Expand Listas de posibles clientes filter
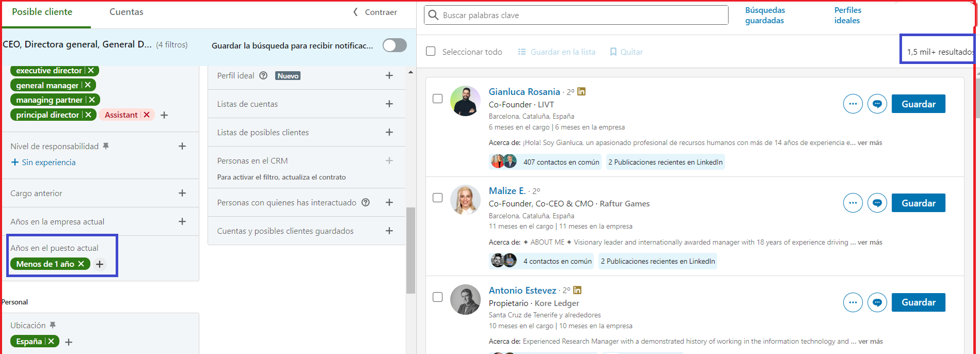 [x=389, y=132]
